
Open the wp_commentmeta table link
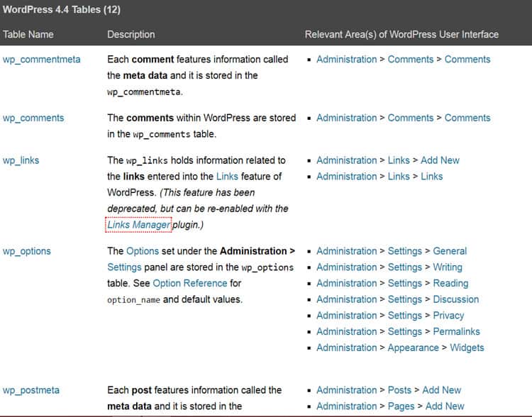(x=42, y=60)
